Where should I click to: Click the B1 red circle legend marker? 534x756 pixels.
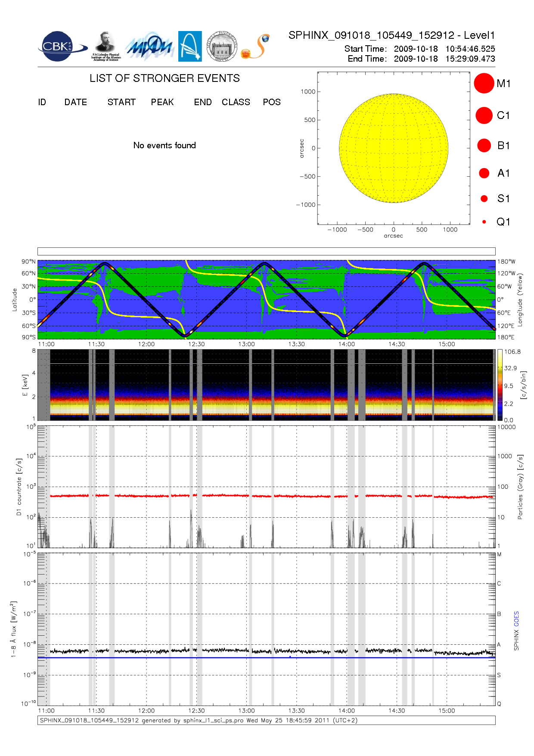[484, 146]
